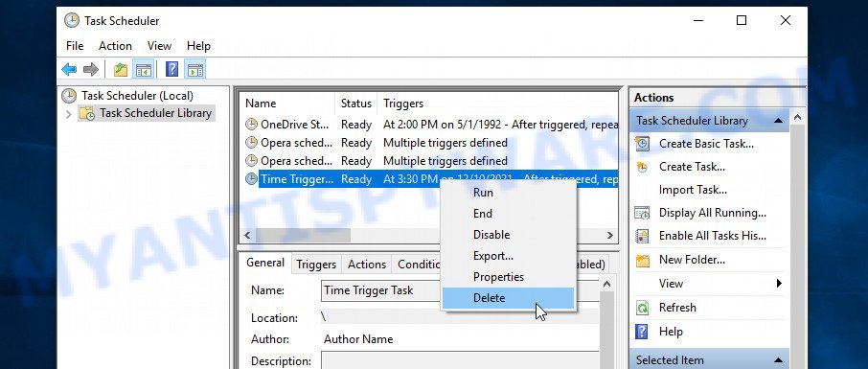
Task: Switch to the Triggers tab
Action: pyautogui.click(x=316, y=265)
